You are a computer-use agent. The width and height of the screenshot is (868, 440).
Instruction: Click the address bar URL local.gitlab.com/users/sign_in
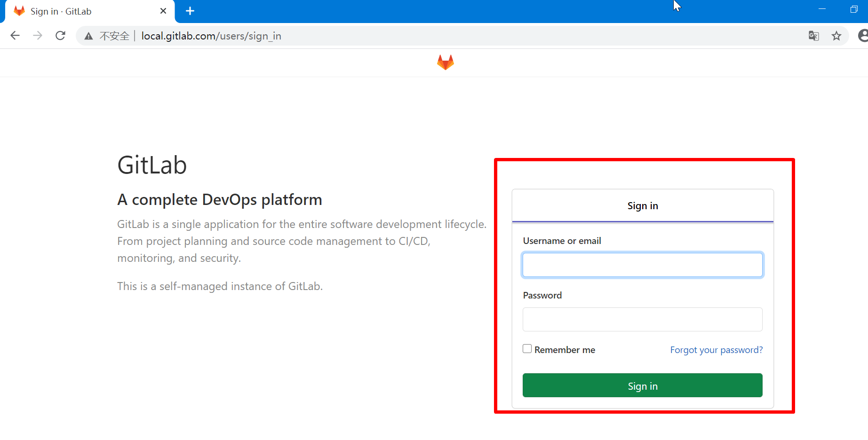tap(211, 36)
